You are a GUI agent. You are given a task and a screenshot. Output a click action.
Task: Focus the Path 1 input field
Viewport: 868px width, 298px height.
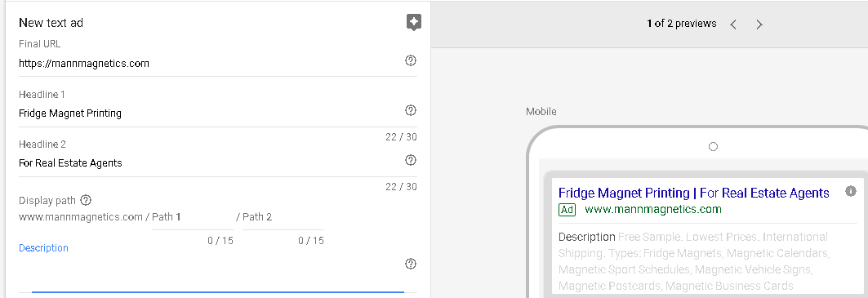pos(192,217)
